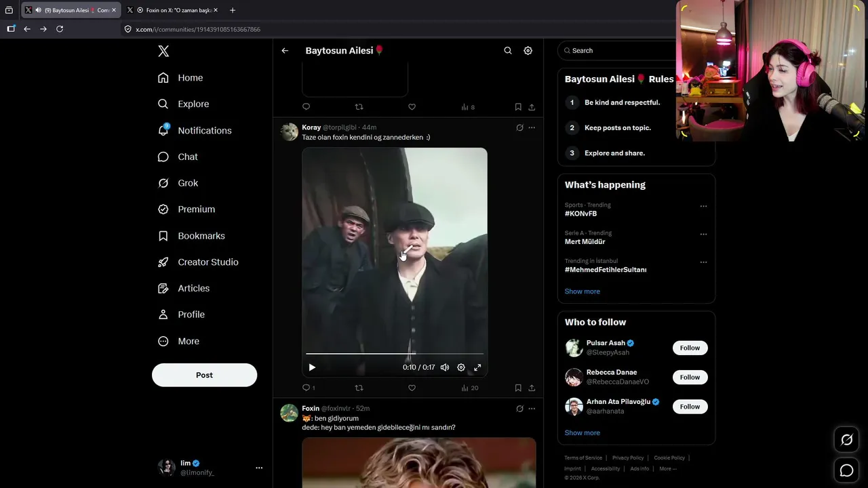
Task: Open Explore from sidebar
Action: (x=183, y=104)
